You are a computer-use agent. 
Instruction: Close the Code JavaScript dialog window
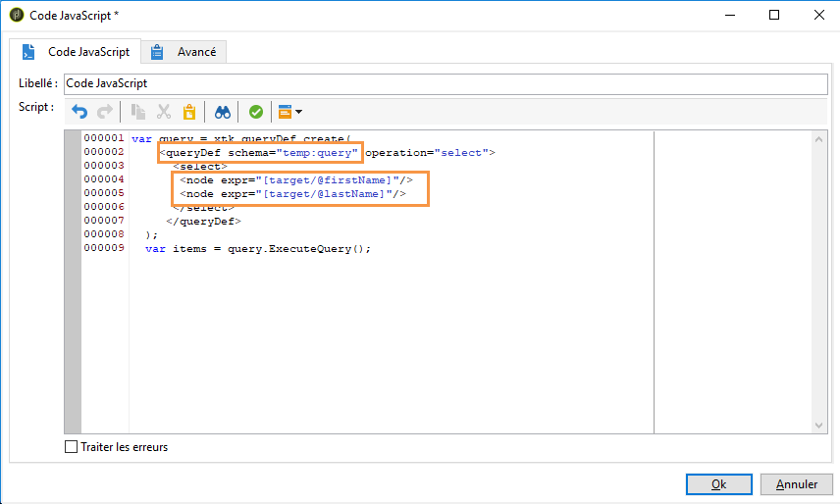tap(819, 15)
